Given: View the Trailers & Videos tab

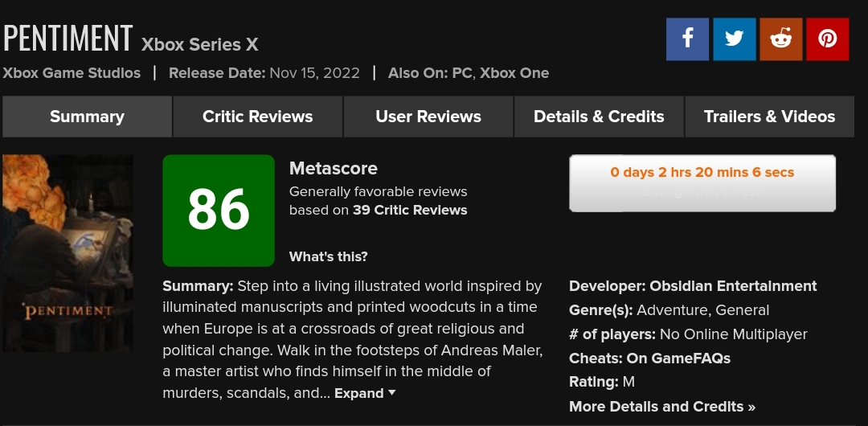Looking at the screenshot, I should 769,117.
